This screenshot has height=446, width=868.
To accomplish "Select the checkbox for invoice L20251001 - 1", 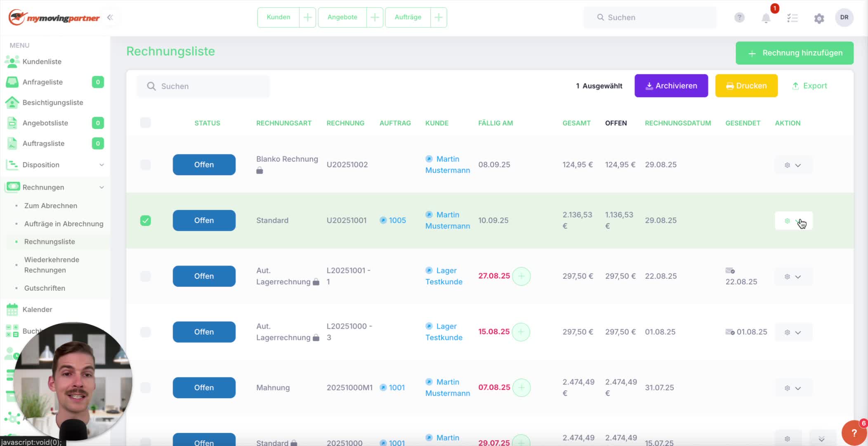I will tap(145, 276).
